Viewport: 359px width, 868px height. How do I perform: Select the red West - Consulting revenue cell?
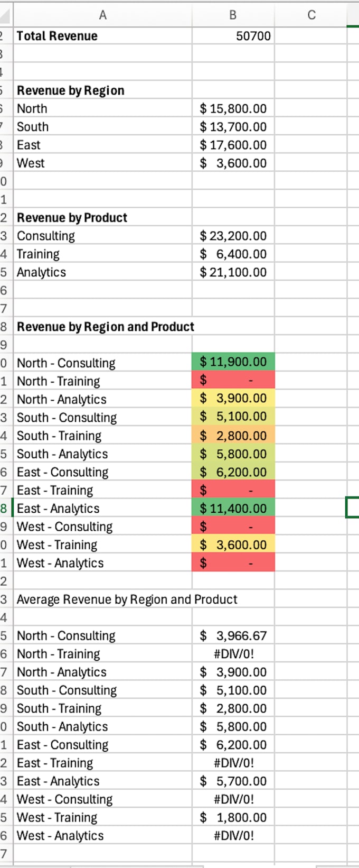(233, 527)
